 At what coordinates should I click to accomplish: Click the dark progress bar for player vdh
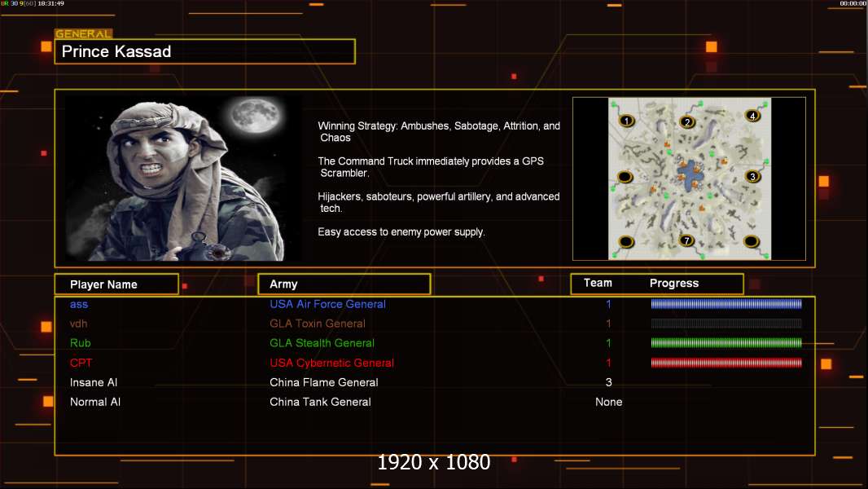[726, 324]
